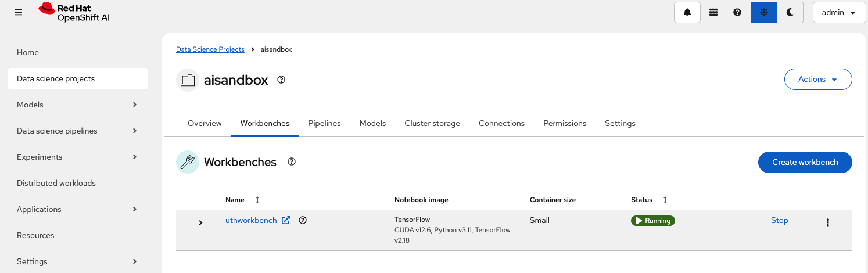This screenshot has width=868, height=273.
Task: Open kebab menu for uthworkbench row
Action: (x=827, y=222)
